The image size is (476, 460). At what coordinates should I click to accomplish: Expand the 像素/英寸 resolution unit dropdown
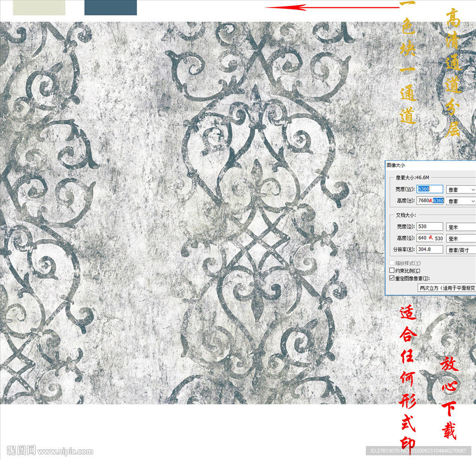pyautogui.click(x=461, y=250)
